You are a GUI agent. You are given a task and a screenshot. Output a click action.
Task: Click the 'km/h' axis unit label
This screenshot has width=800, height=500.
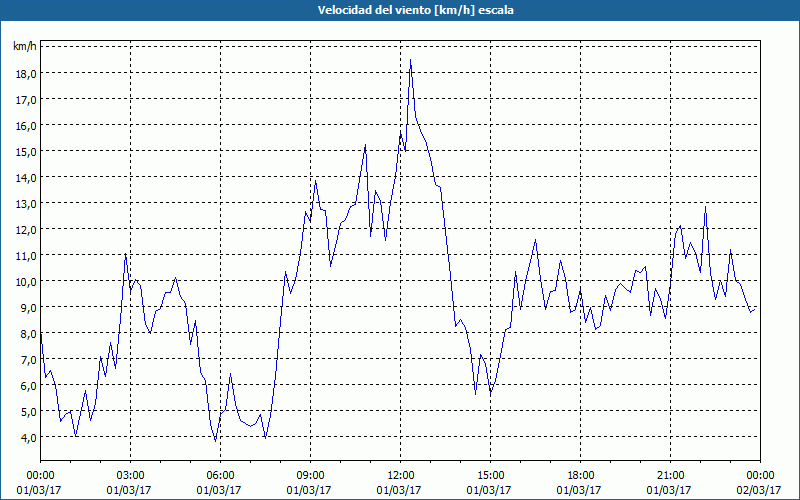25,47
